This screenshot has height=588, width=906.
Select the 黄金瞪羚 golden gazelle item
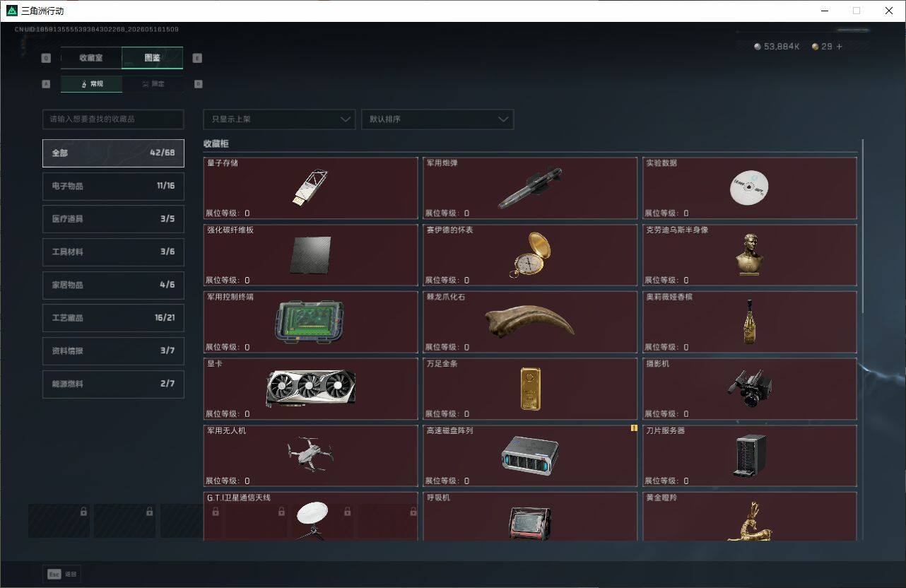point(750,517)
